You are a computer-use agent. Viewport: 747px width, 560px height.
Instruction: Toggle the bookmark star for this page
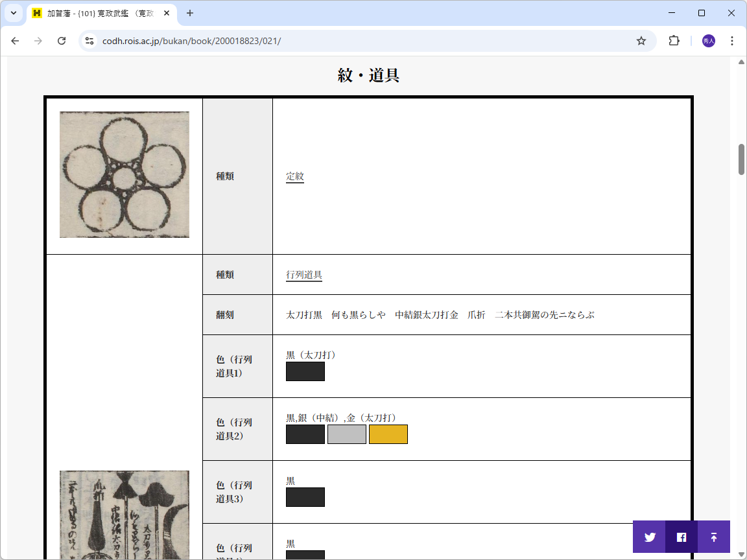(641, 40)
